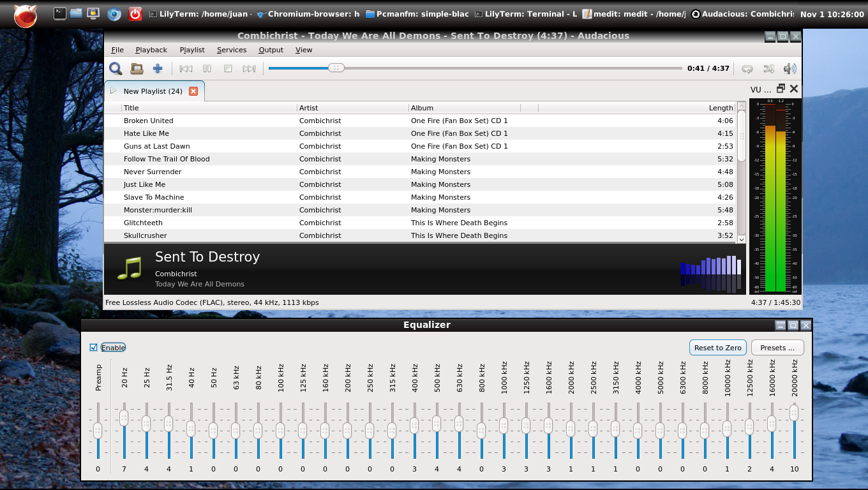This screenshot has height=490, width=868.
Task: Click the Search Library magnifier icon
Action: click(x=116, y=69)
